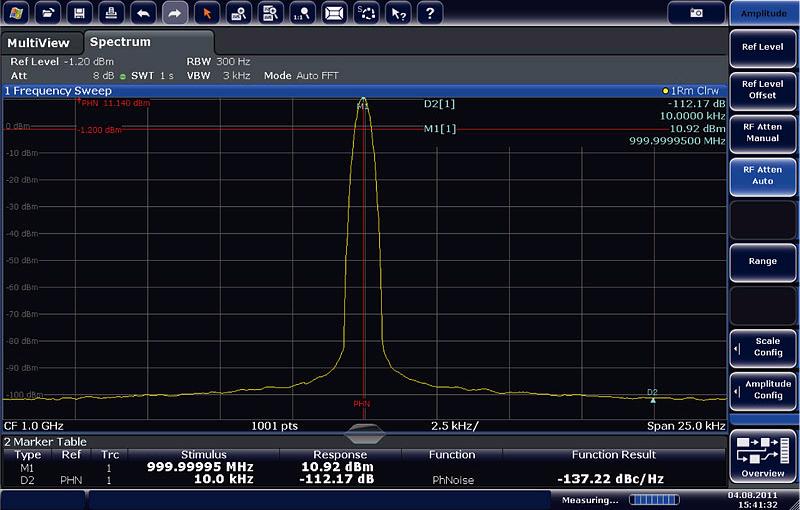Switch to RF Atten Manual mode
The height and width of the screenshot is (510, 800).
(763, 132)
